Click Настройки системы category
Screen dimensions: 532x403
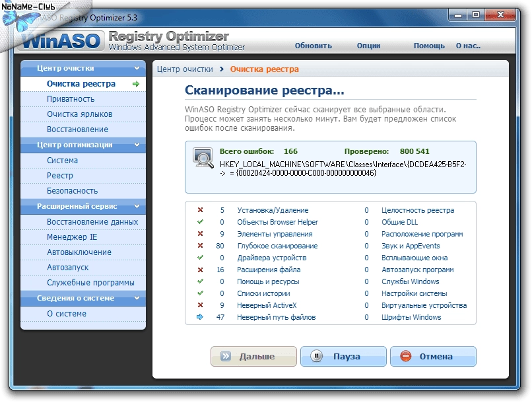tap(414, 293)
